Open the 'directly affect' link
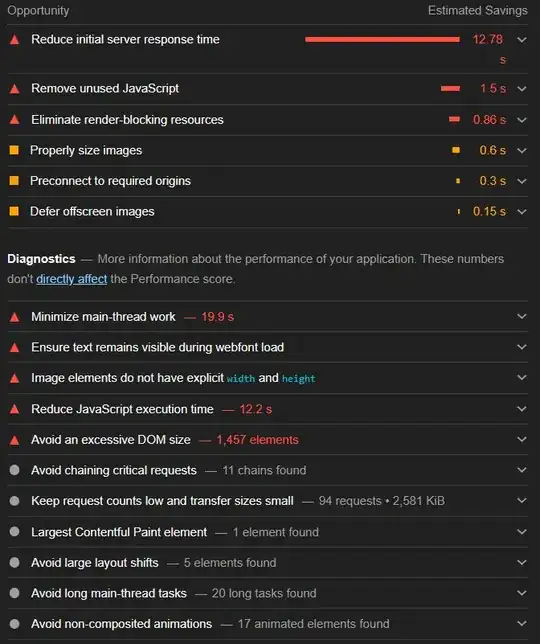The image size is (540, 644). [x=71, y=279]
